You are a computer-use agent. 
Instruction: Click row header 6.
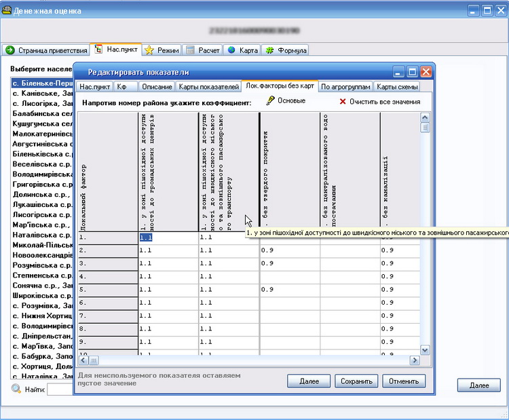(x=108, y=303)
